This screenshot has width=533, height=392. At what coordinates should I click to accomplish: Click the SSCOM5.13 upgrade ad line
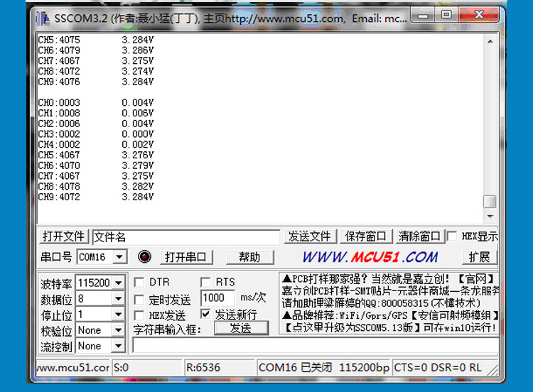(x=389, y=328)
